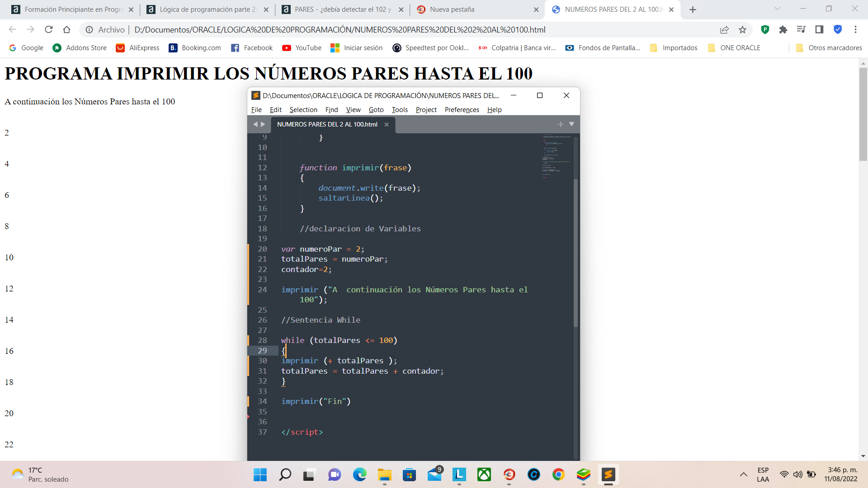Bookmark this page with star icon

(x=742, y=29)
